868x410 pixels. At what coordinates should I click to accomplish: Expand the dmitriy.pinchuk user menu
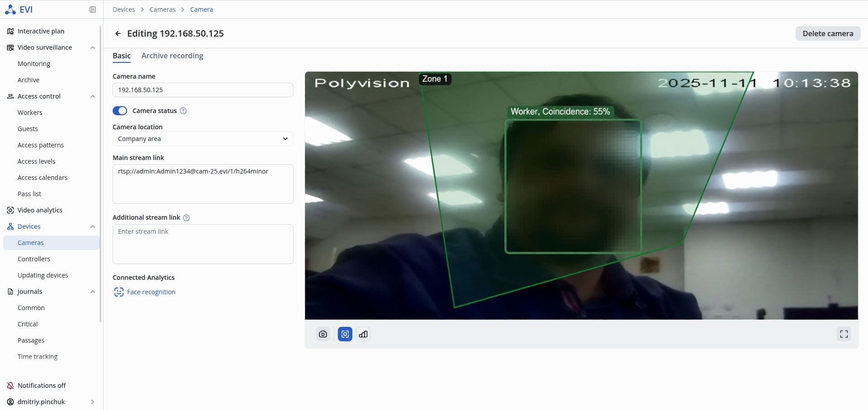[x=93, y=402]
